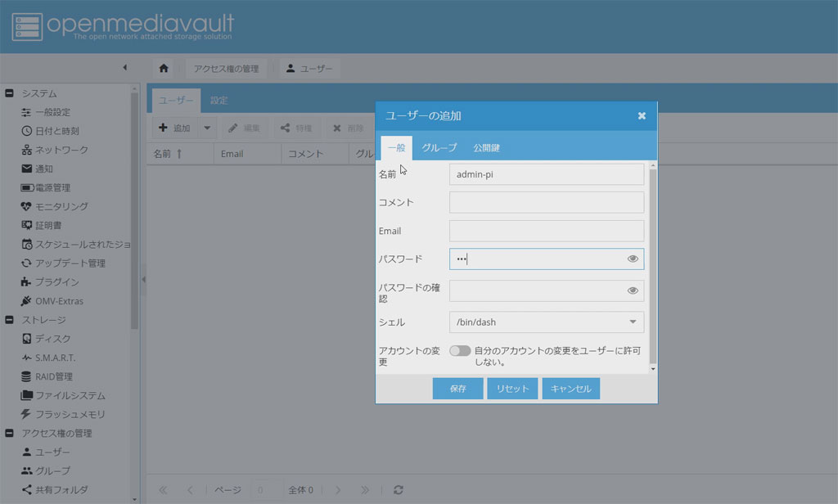Expand the 追加 button dropdown arrow
Viewport: 838px width, 504px height.
pyautogui.click(x=207, y=128)
